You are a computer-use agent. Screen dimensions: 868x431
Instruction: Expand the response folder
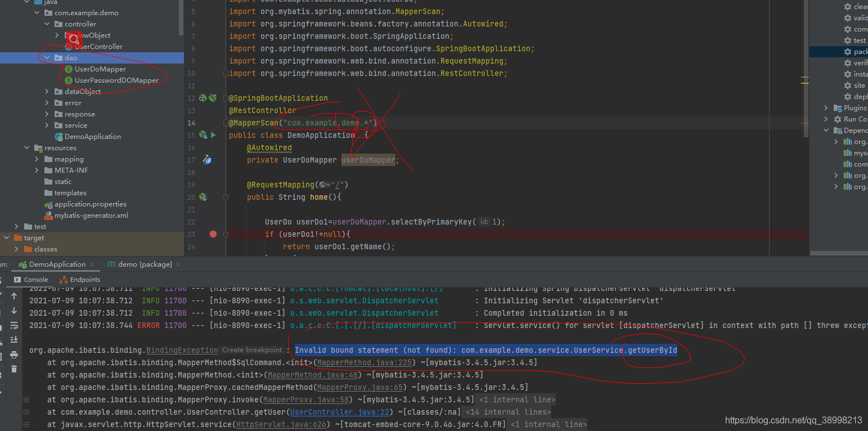coord(47,114)
